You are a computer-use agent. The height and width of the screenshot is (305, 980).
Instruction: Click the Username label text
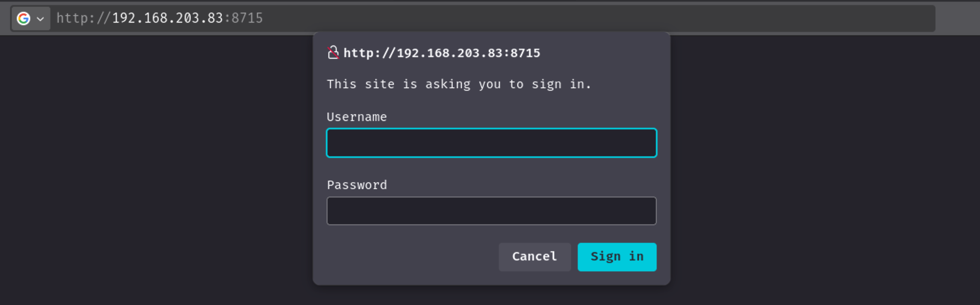pos(357,117)
